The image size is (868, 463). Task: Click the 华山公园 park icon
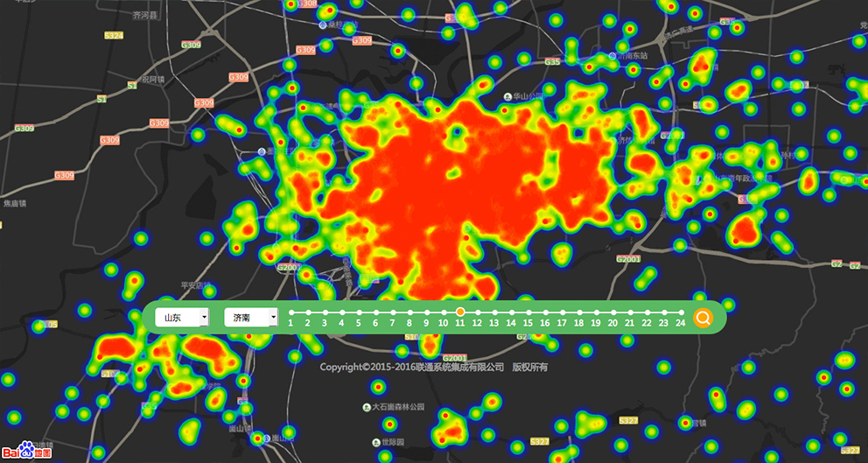(x=507, y=97)
